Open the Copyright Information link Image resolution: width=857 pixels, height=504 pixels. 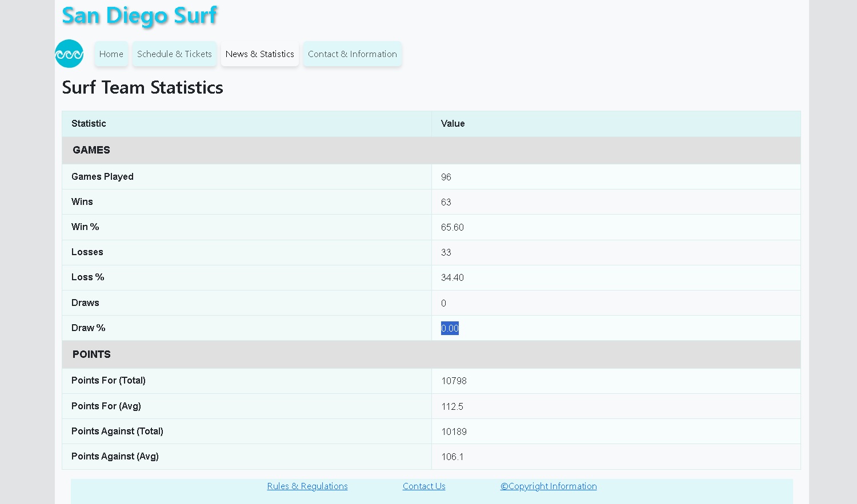click(548, 486)
